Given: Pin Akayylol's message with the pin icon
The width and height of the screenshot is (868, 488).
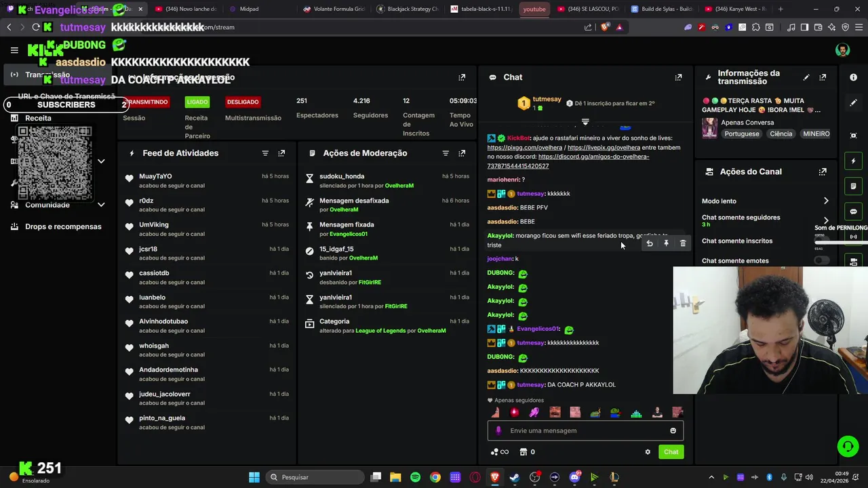Looking at the screenshot, I should [666, 243].
